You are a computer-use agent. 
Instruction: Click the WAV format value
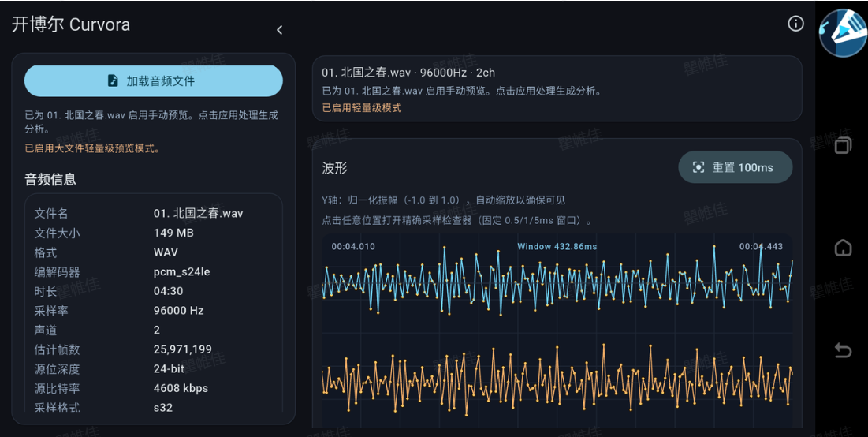click(166, 252)
